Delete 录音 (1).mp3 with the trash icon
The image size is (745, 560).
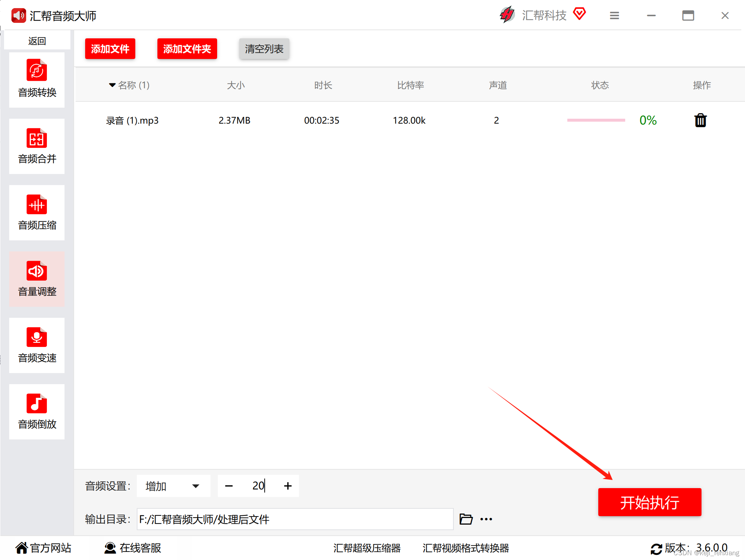[x=700, y=121]
